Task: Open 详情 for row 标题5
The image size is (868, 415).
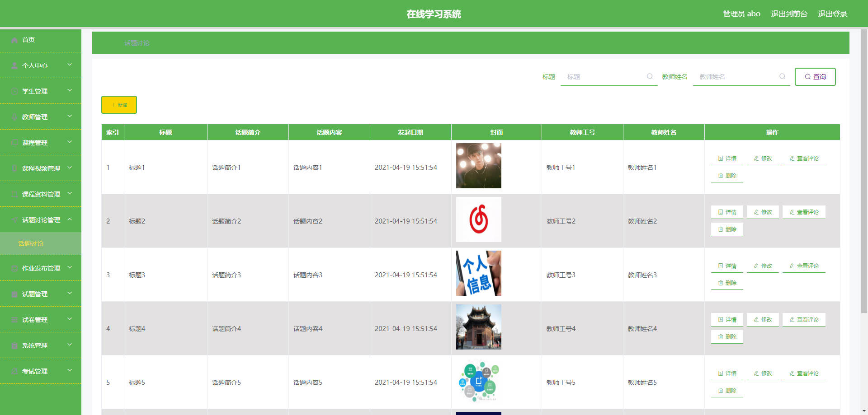Action: tap(727, 373)
